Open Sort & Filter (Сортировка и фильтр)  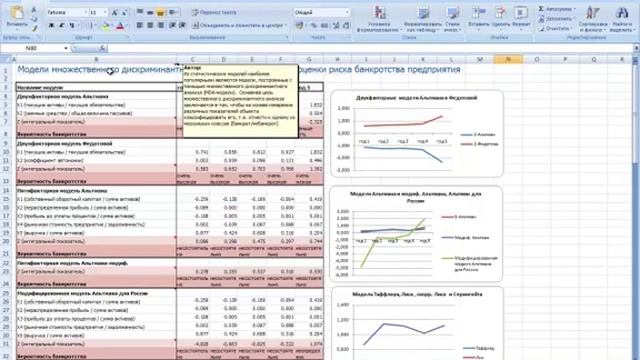pyautogui.click(x=593, y=19)
